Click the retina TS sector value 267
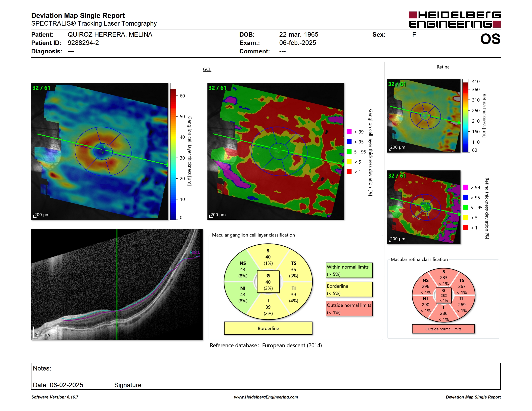The width and height of the screenshot is (532, 411). (462, 286)
